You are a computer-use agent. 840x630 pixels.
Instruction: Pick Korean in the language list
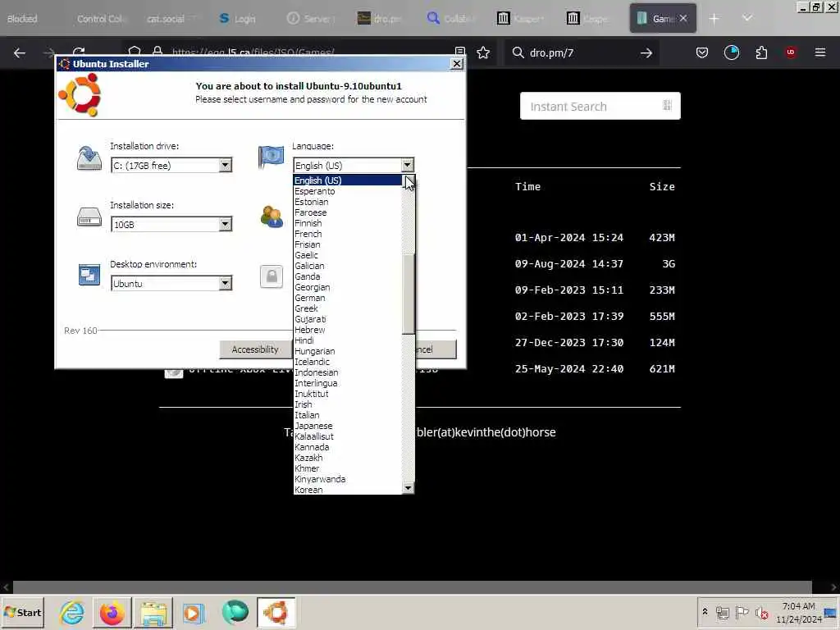[308, 490]
